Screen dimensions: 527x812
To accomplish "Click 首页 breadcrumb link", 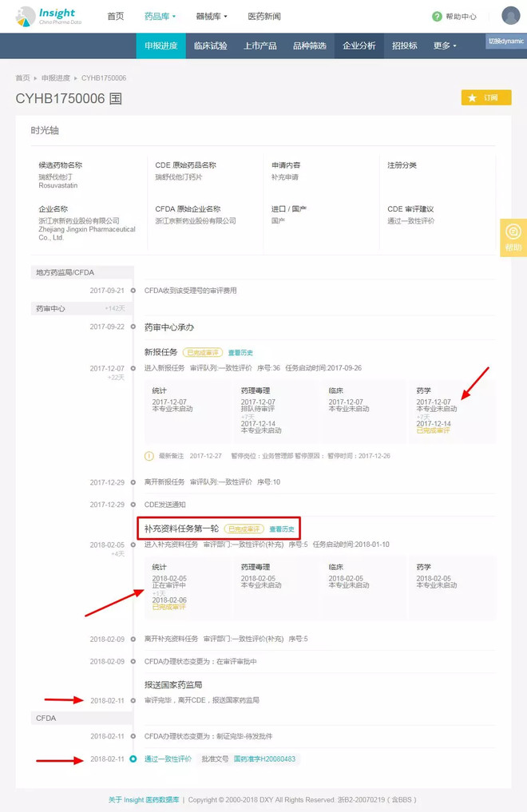I will [23, 77].
